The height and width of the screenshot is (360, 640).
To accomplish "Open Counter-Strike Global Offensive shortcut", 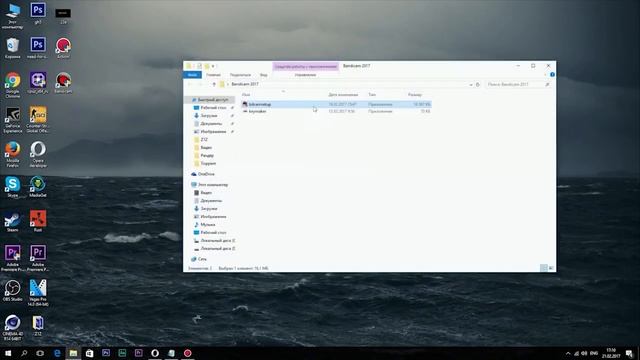I will coord(38,120).
